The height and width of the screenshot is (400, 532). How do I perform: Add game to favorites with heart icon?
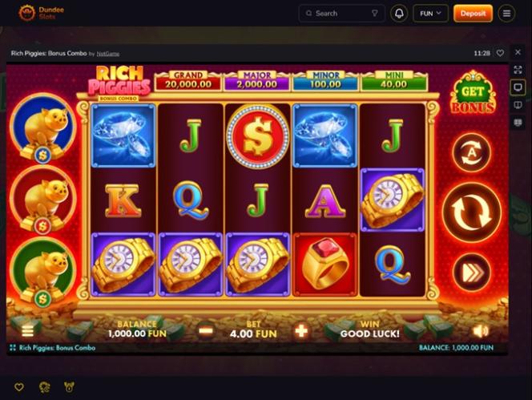pos(500,53)
